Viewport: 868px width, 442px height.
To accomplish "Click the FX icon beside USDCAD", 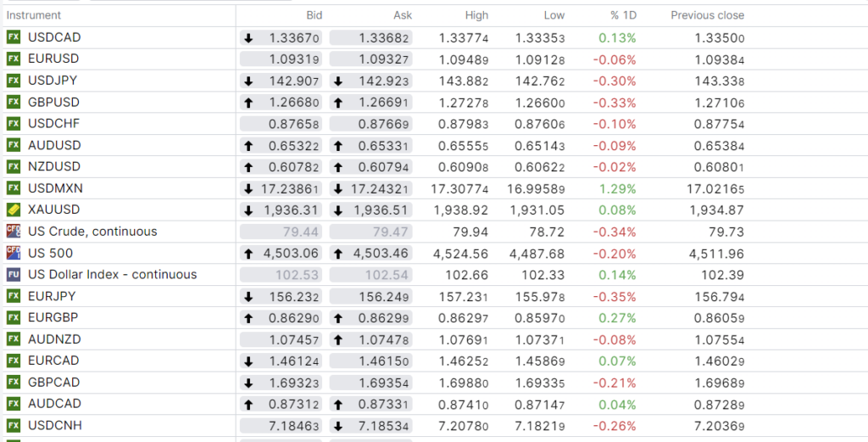I will point(13,37).
